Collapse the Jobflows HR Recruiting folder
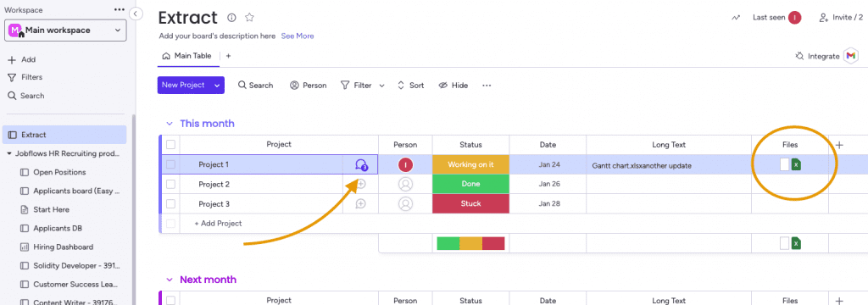 [x=9, y=153]
